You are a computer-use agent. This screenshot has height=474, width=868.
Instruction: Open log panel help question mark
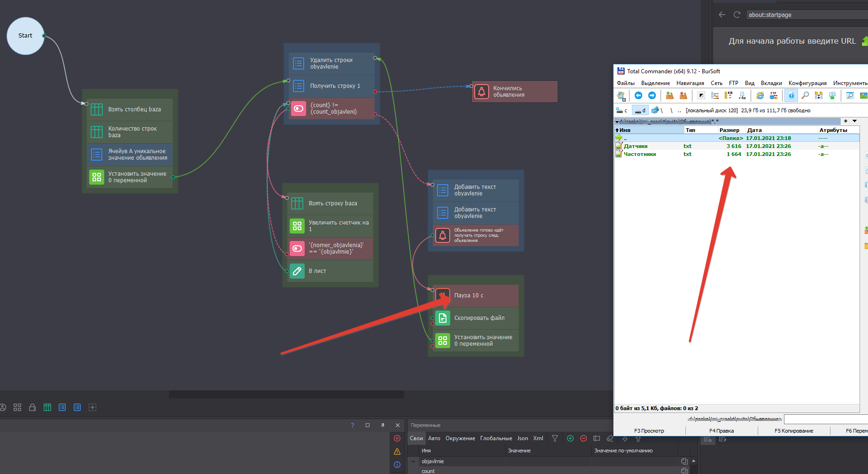(x=353, y=425)
